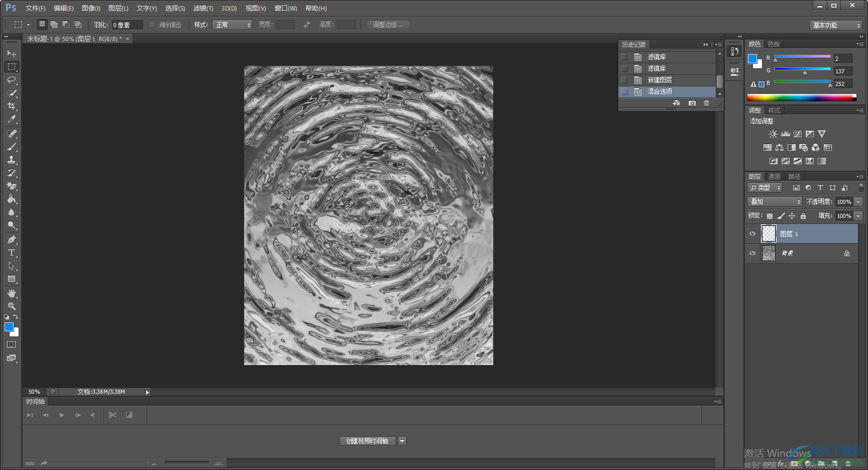Select the Move tool
The image size is (868, 470).
pos(12,53)
